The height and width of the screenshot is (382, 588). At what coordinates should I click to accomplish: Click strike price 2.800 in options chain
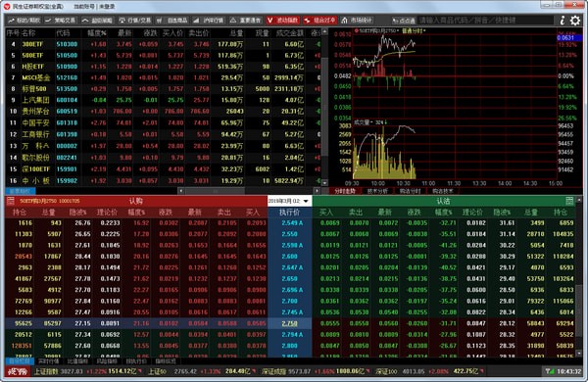click(289, 346)
